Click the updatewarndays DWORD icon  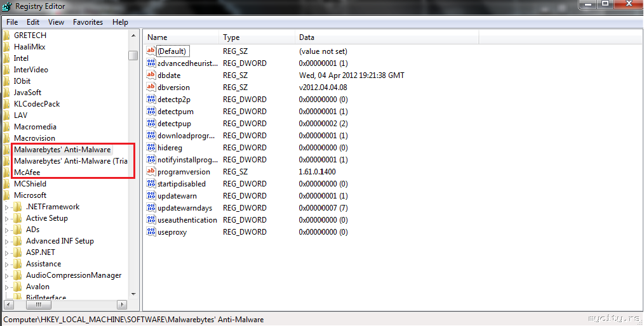tap(151, 207)
